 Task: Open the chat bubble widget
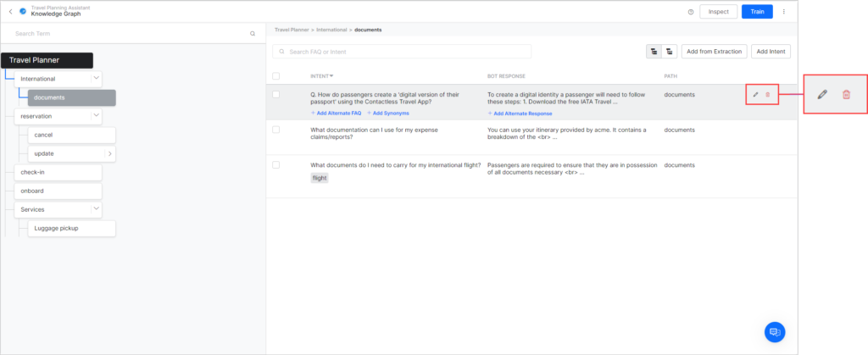point(774,331)
